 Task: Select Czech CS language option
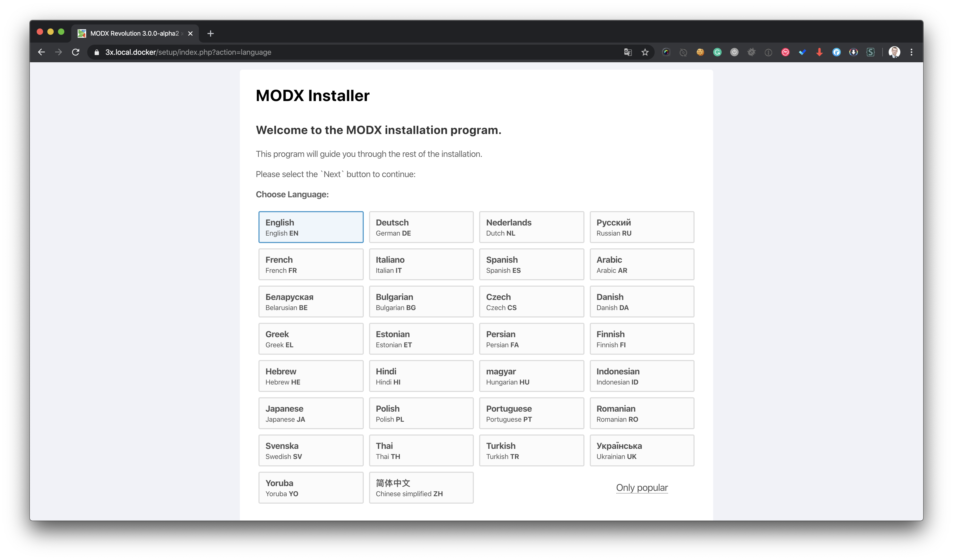[531, 301]
